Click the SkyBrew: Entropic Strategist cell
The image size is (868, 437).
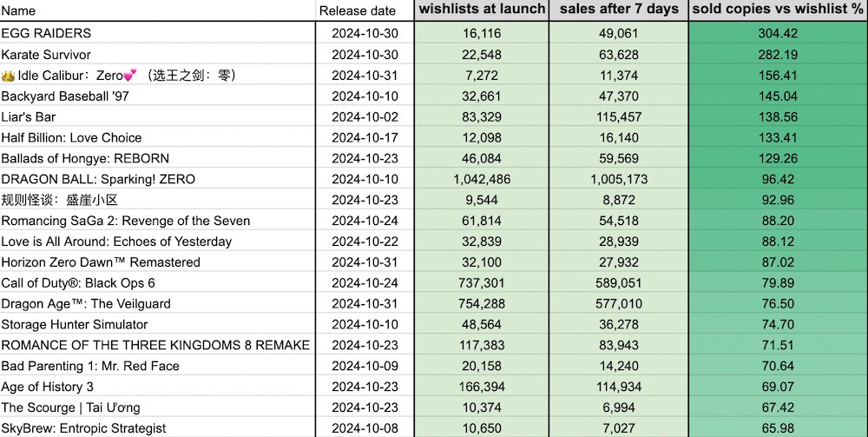[x=83, y=428]
